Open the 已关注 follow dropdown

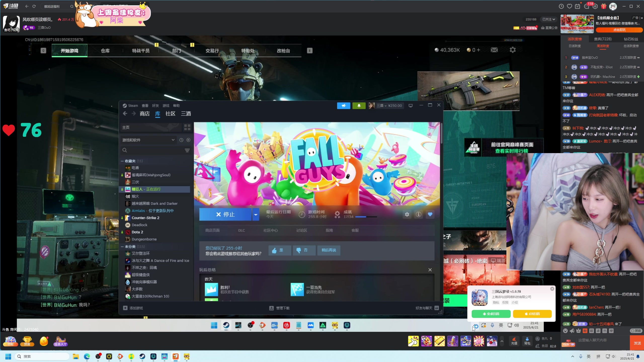coord(549,19)
